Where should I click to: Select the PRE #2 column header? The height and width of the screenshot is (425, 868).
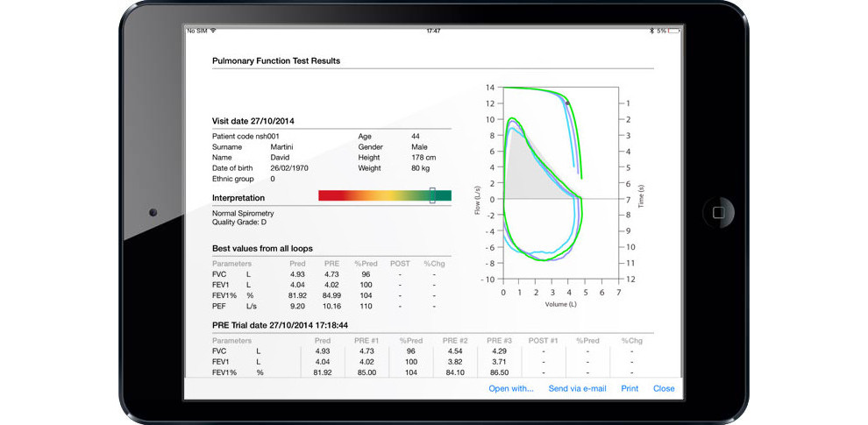[455, 340]
